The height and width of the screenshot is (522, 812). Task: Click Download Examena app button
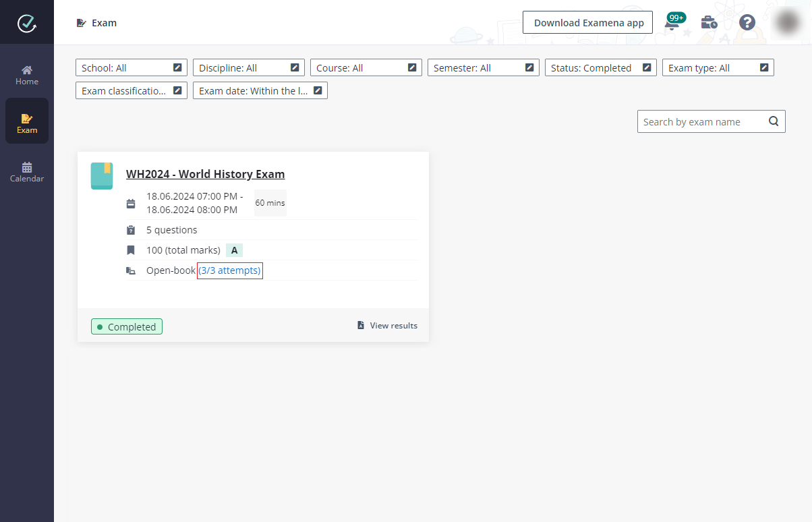[x=587, y=23]
